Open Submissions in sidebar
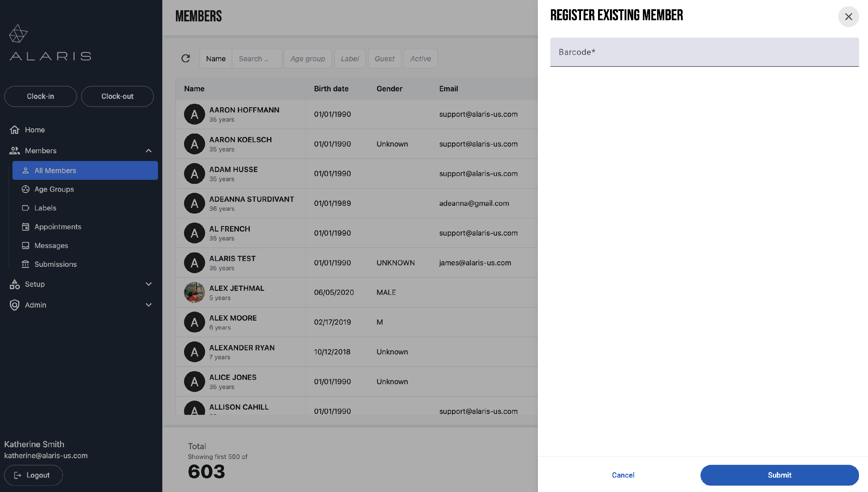The height and width of the screenshot is (492, 868). (56, 264)
